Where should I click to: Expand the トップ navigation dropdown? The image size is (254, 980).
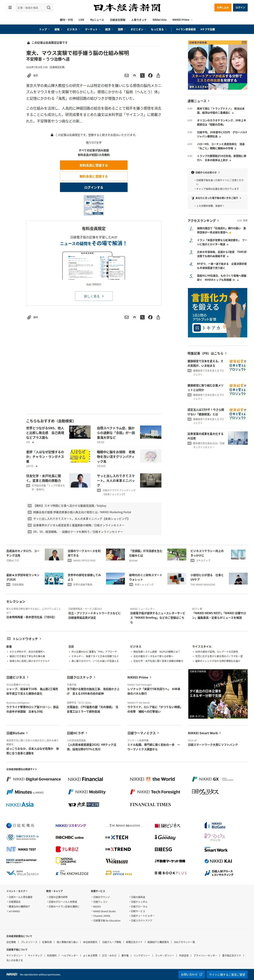44,29
